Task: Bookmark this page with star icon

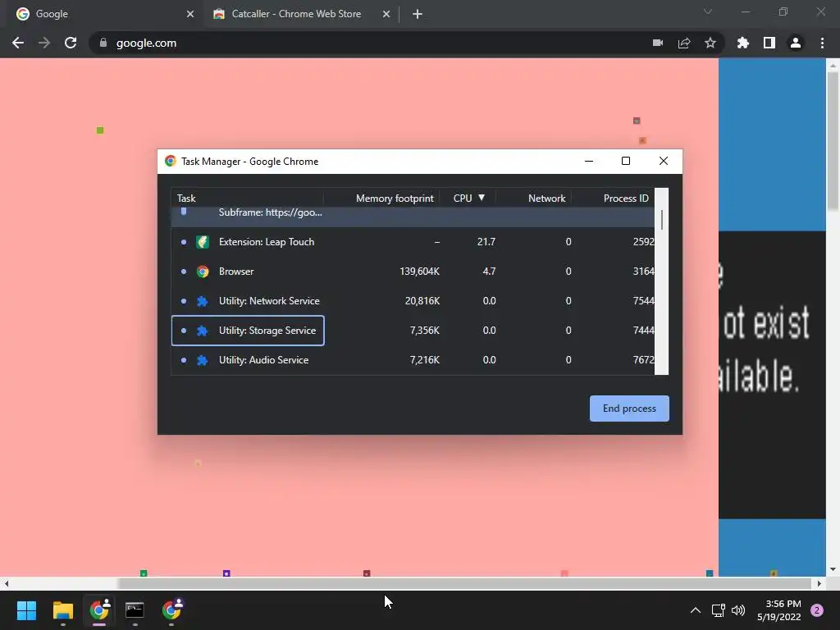Action: click(710, 43)
